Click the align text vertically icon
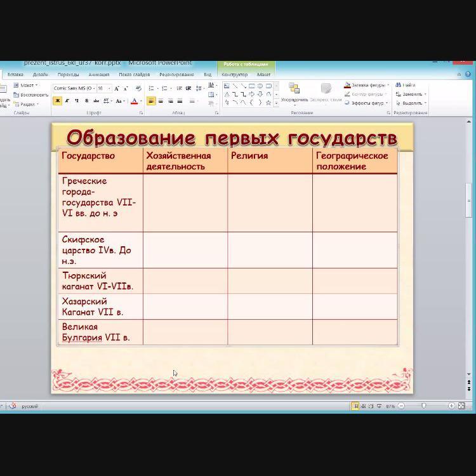The image size is (476, 476). click(212, 95)
